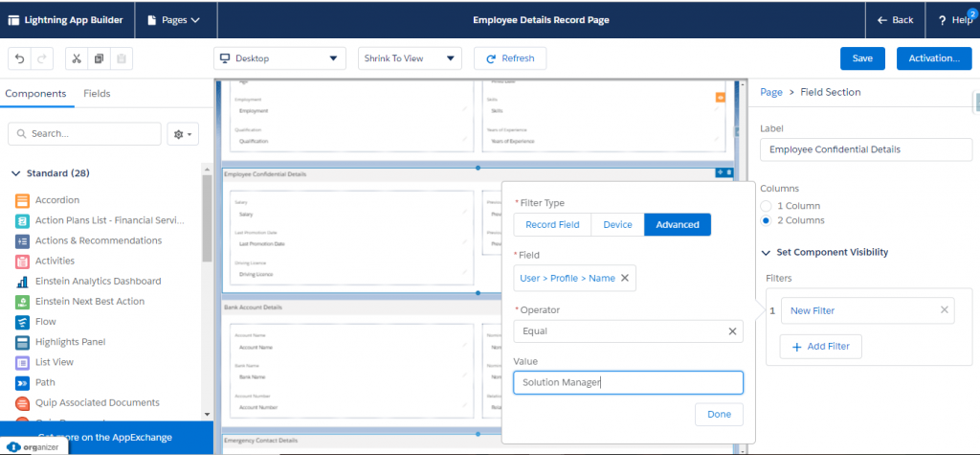Select the List View component icon
Image resolution: width=980 pixels, height=455 pixels.
click(23, 362)
